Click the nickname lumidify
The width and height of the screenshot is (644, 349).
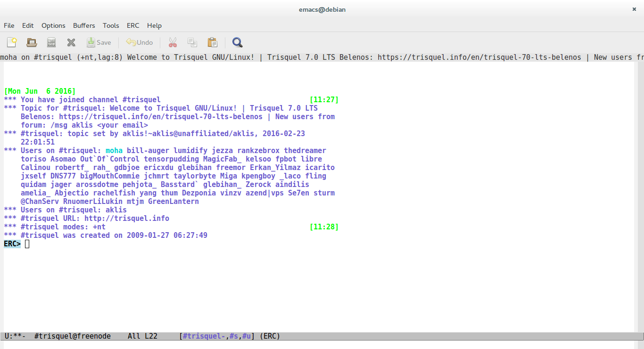pyautogui.click(x=190, y=151)
